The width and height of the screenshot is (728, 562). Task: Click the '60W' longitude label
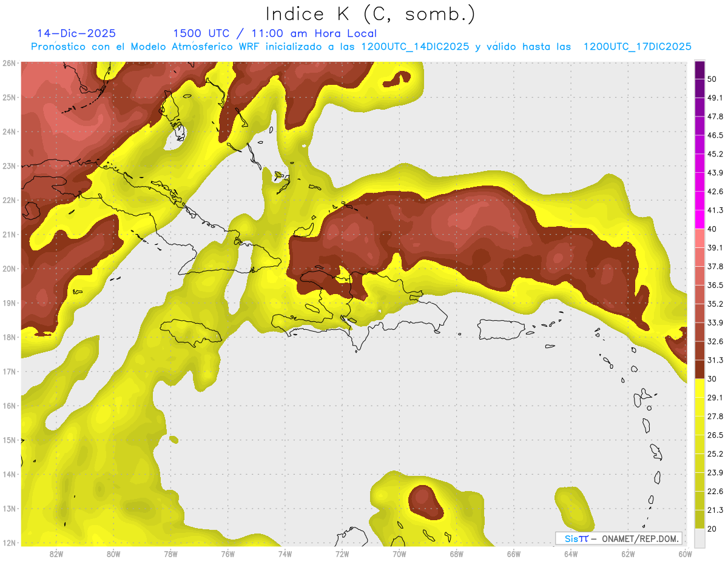686,554
